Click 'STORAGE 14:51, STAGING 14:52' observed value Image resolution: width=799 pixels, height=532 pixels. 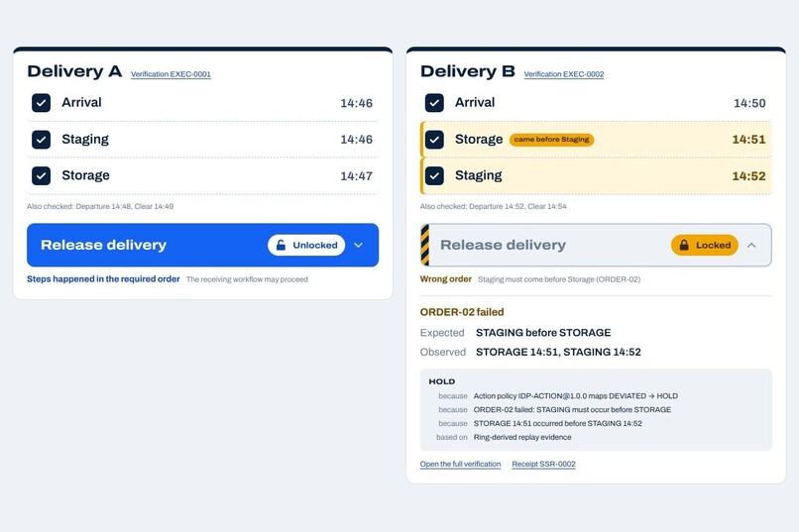tap(558, 352)
